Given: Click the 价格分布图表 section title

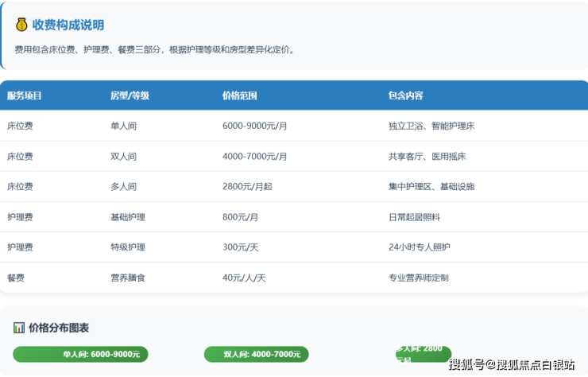Looking at the screenshot, I should coord(59,328).
